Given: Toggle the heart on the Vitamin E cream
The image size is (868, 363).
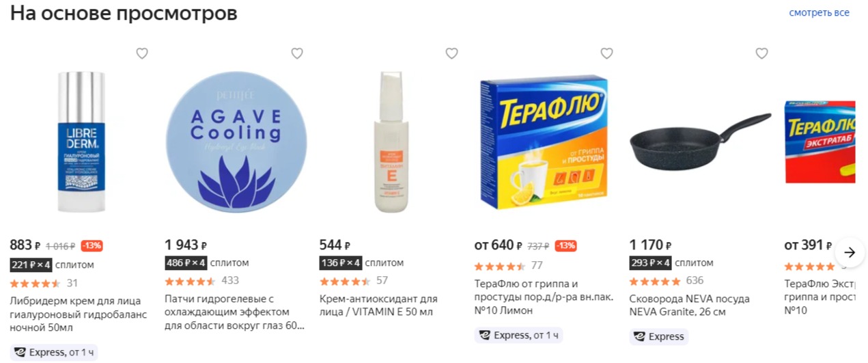Looking at the screenshot, I should [x=451, y=53].
